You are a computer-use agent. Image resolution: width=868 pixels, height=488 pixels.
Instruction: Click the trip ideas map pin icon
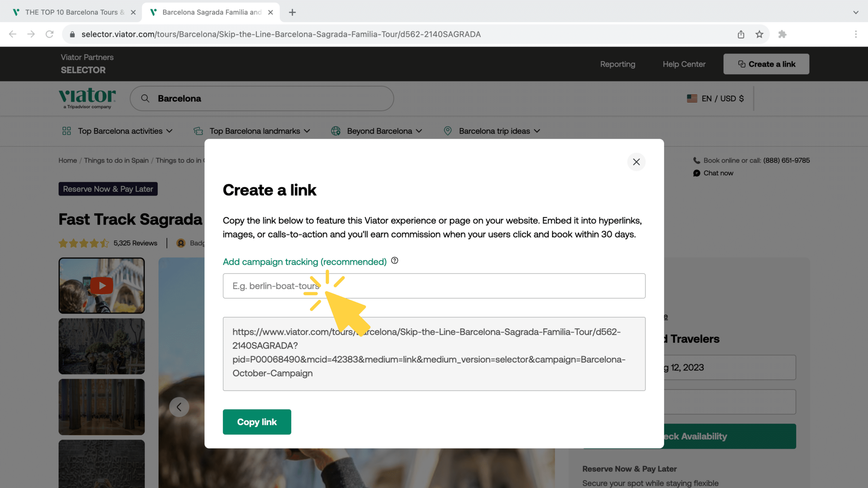click(448, 131)
